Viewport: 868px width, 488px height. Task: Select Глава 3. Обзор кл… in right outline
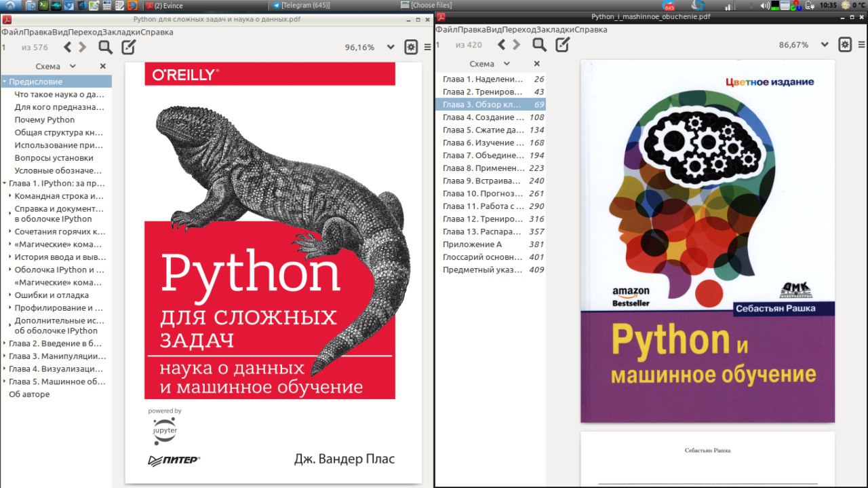click(490, 105)
